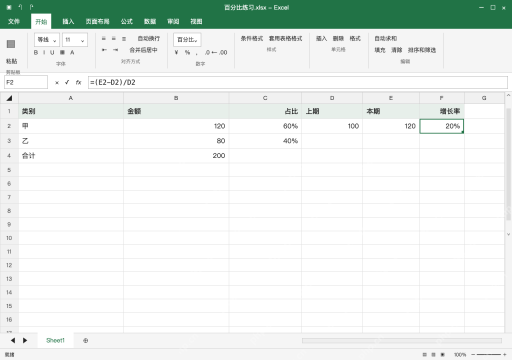Image resolution: width=512 pixels, height=360 pixels.
Task: Switch to the 数据 data tab
Action: (x=150, y=21)
